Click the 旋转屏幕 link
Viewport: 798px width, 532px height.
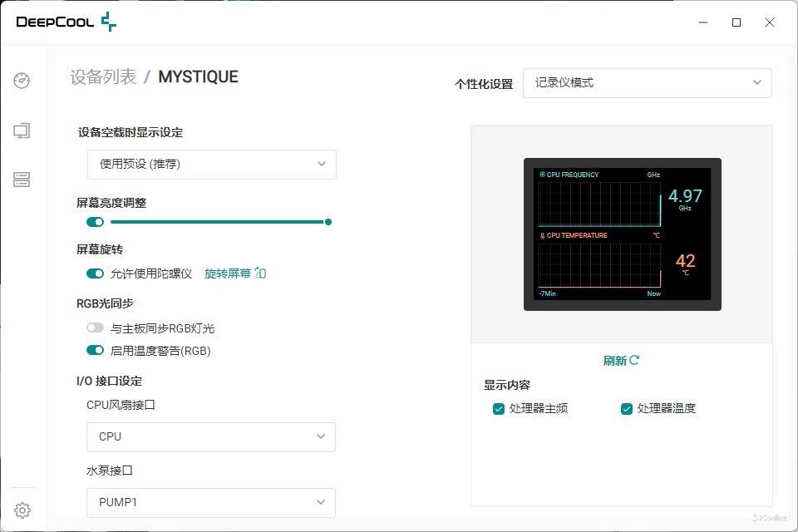tap(228, 273)
